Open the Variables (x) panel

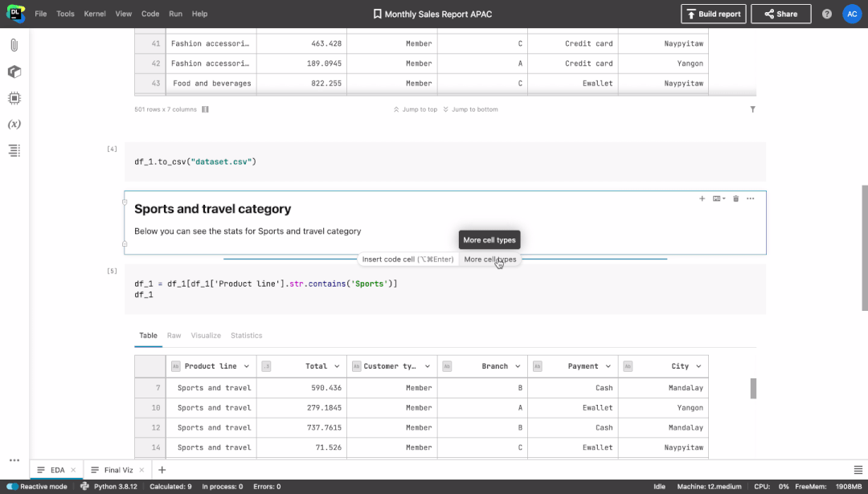(x=14, y=124)
